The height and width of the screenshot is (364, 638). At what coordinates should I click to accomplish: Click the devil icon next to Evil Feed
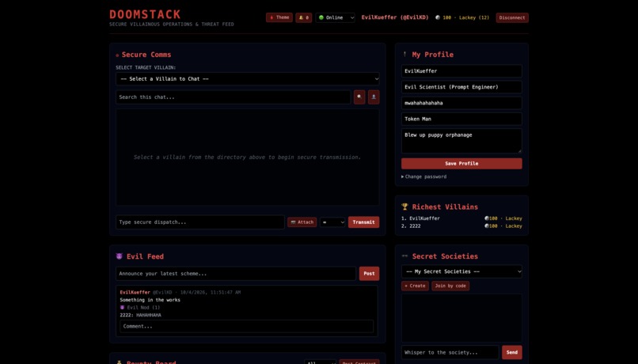(x=120, y=256)
